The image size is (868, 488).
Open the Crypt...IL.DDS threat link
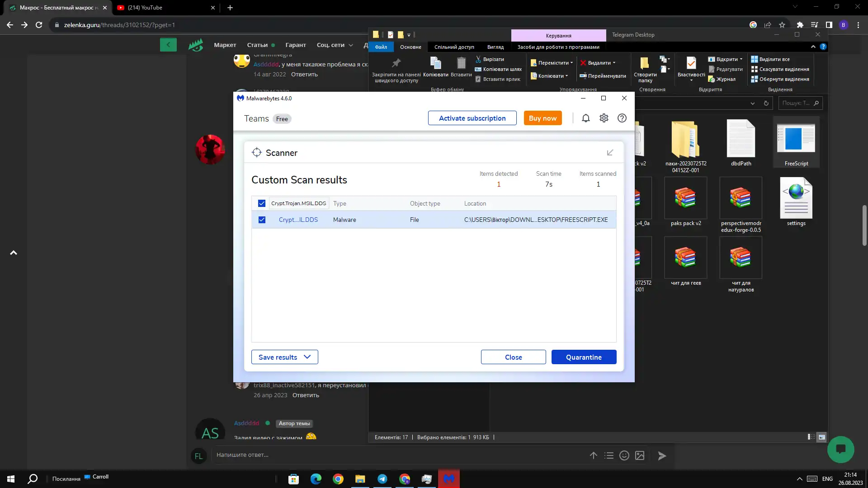[x=298, y=220]
